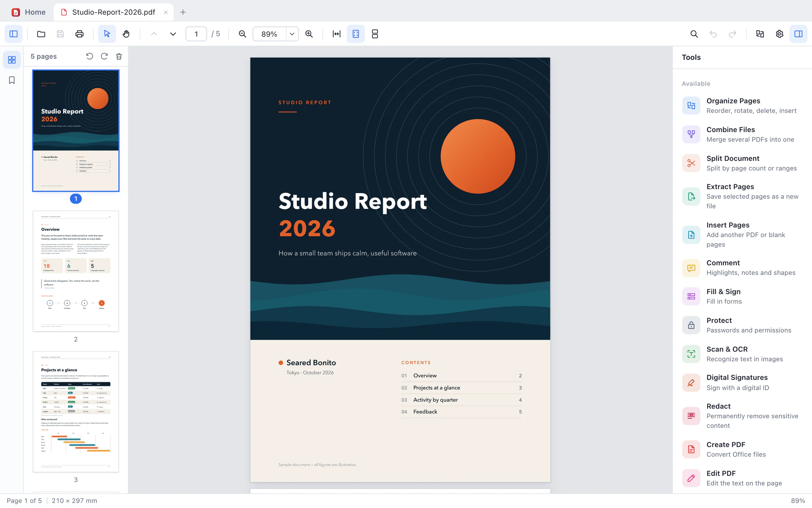
Task: Rotate pages counterclockwise
Action: coord(89,56)
